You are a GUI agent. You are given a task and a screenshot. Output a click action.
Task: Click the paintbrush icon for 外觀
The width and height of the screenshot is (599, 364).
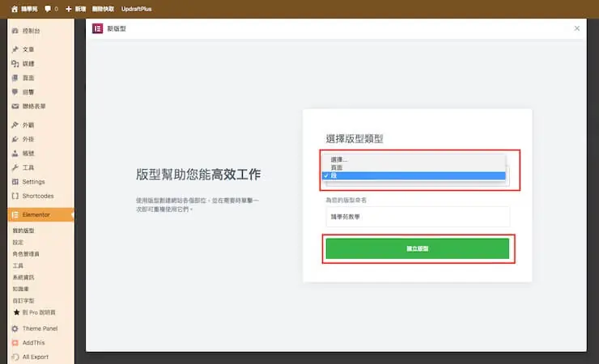coord(15,125)
